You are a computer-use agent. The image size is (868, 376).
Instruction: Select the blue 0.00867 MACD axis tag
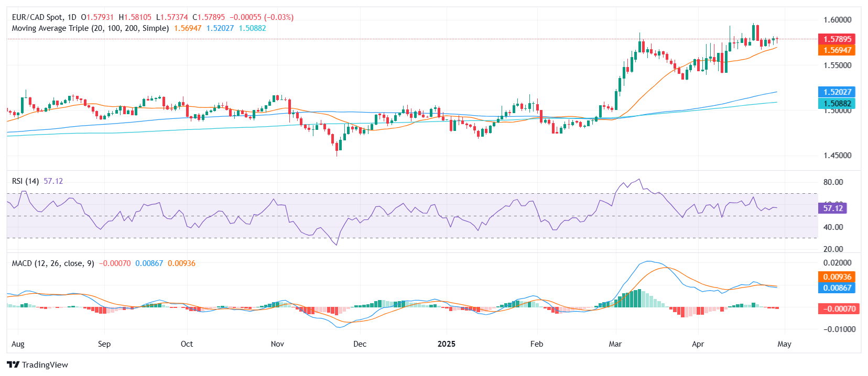pyautogui.click(x=837, y=288)
